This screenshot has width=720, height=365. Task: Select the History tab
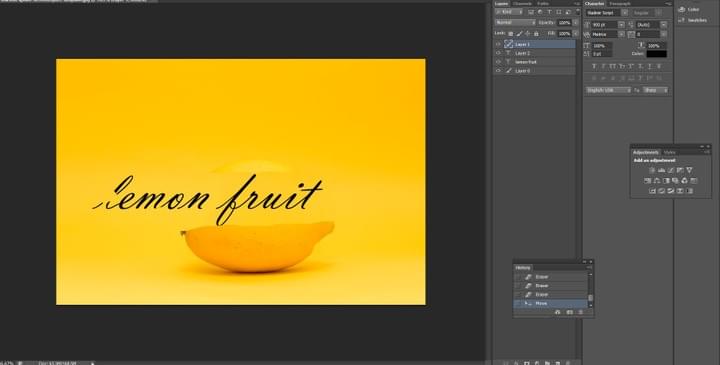(x=523, y=268)
